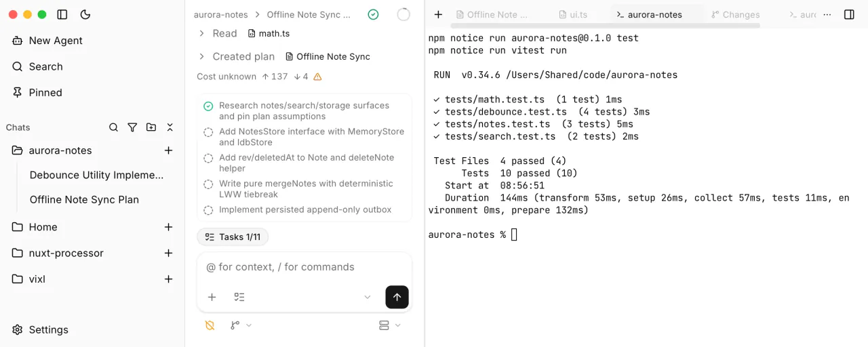Viewport: 868px width, 347px height.
Task: Click the tests/search.test.ts result line
Action: pyautogui.click(x=536, y=136)
